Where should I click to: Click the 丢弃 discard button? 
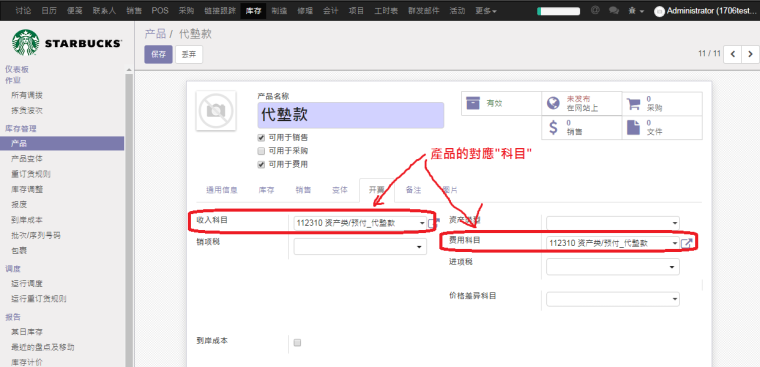189,55
